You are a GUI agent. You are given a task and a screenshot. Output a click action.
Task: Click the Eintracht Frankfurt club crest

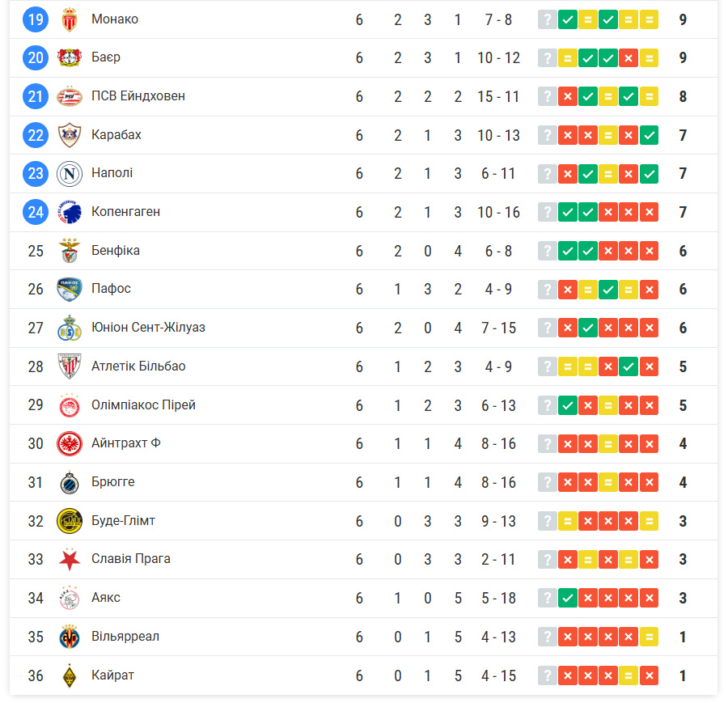pos(70,444)
